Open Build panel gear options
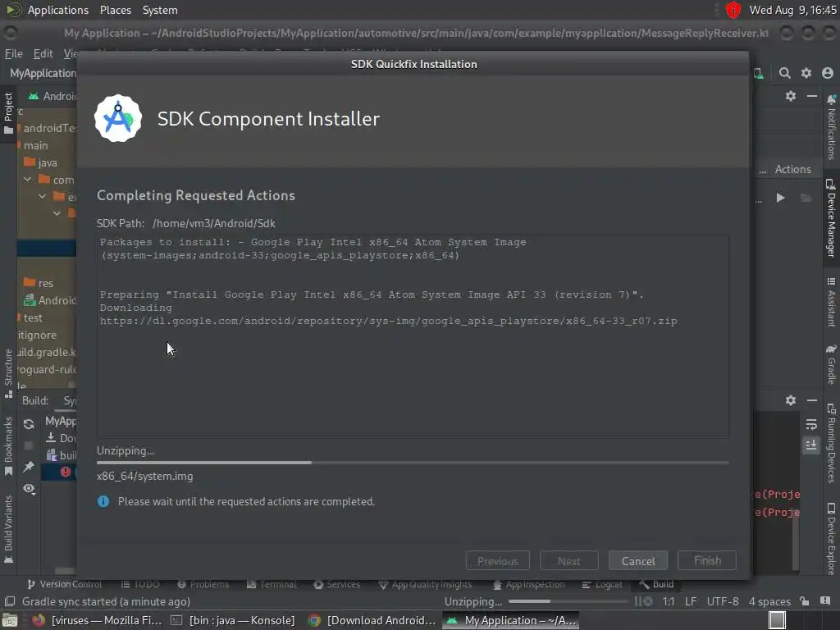 click(791, 400)
